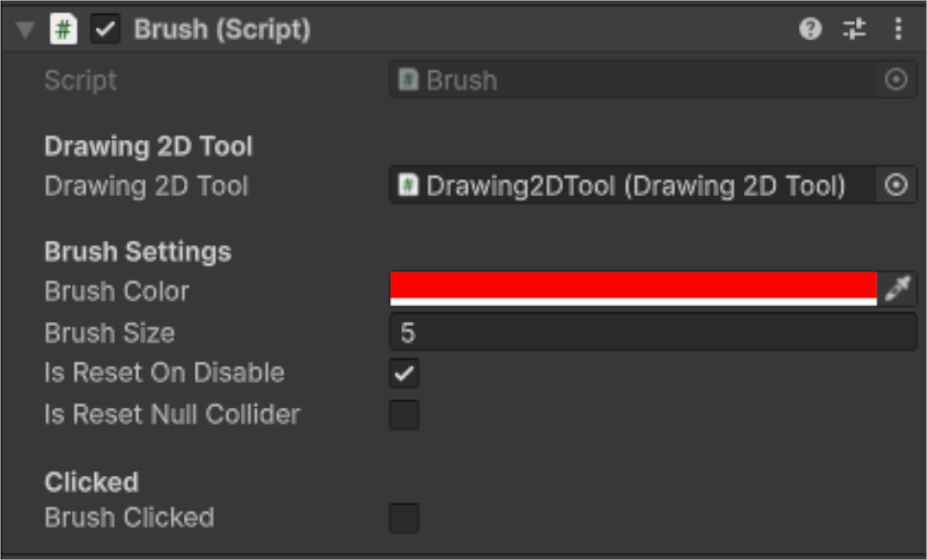Click the Brush (Script) header title

(x=222, y=31)
